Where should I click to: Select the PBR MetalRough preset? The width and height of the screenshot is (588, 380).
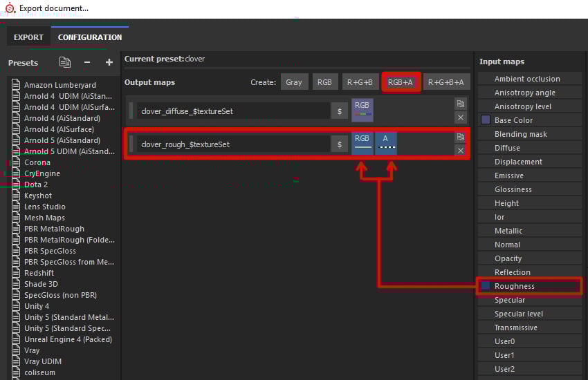(54, 229)
